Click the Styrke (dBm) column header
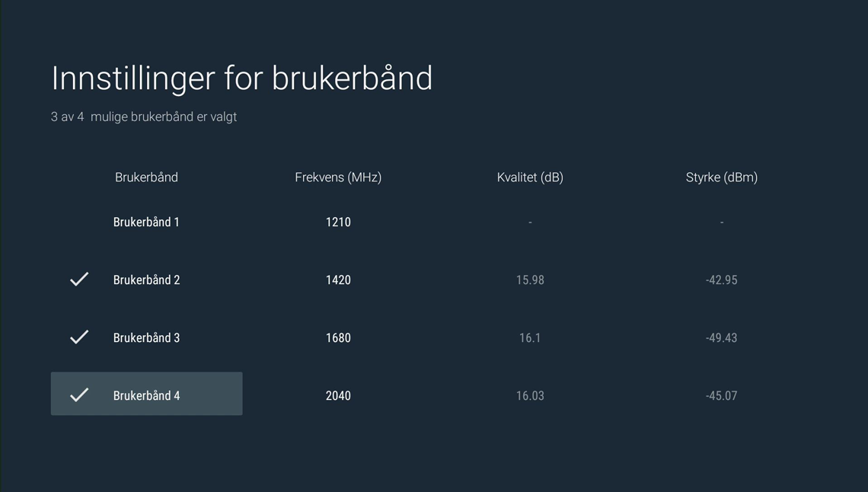The width and height of the screenshot is (868, 492). [721, 177]
